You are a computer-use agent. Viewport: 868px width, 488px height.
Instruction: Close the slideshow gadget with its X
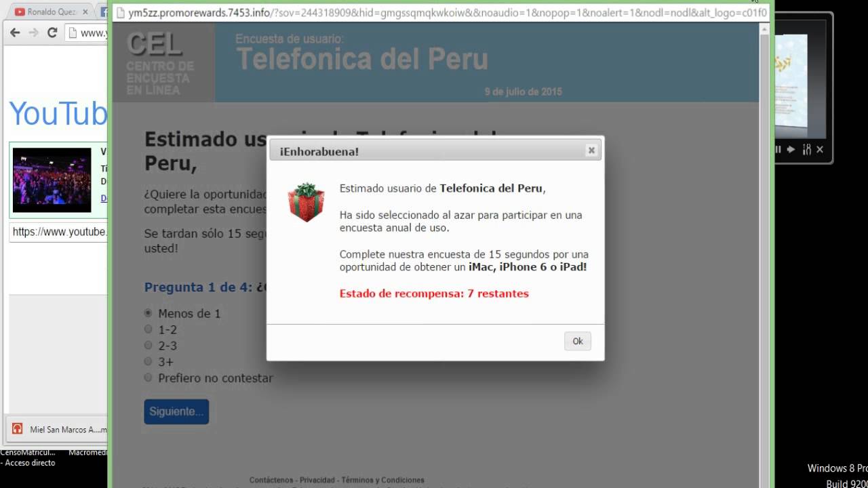coord(820,149)
